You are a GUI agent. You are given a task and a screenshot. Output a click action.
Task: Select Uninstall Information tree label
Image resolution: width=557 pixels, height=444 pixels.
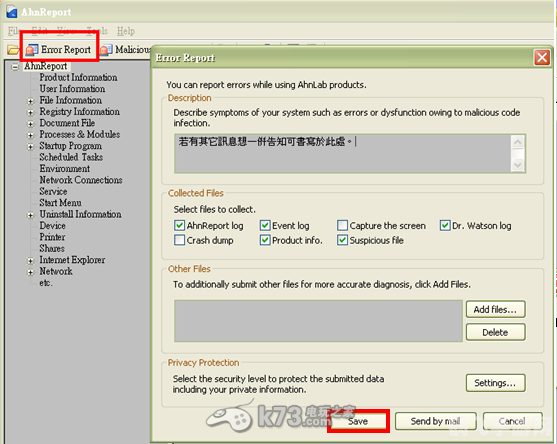point(80,214)
